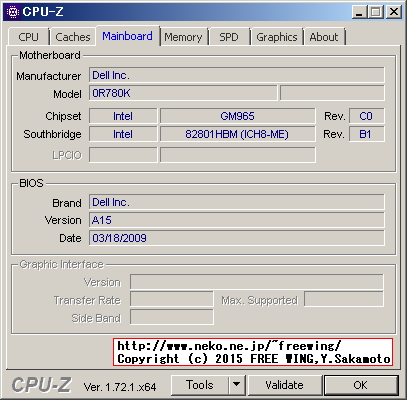Close the CPU-Z window
The image size is (407, 400).
click(394, 12)
